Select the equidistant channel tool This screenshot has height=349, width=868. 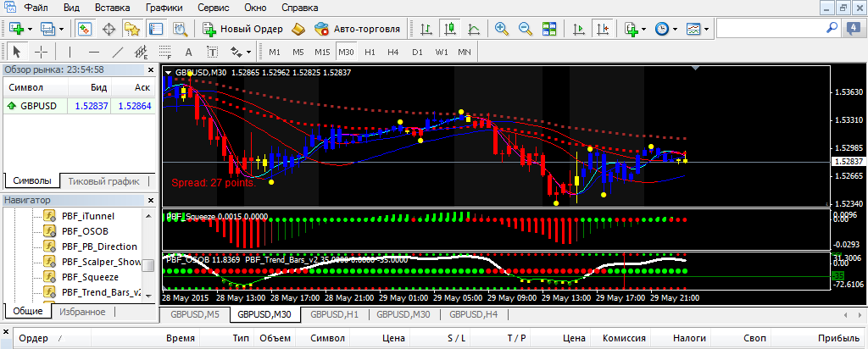click(x=142, y=52)
